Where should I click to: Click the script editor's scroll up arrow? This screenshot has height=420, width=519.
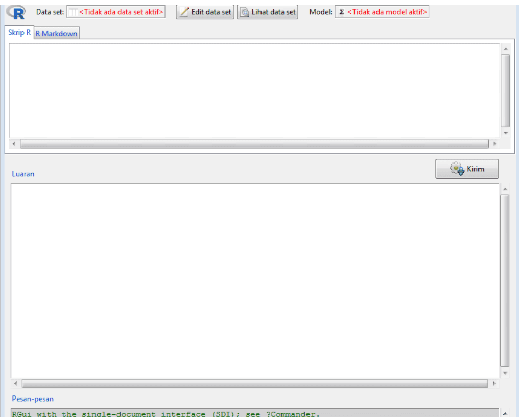click(506, 49)
